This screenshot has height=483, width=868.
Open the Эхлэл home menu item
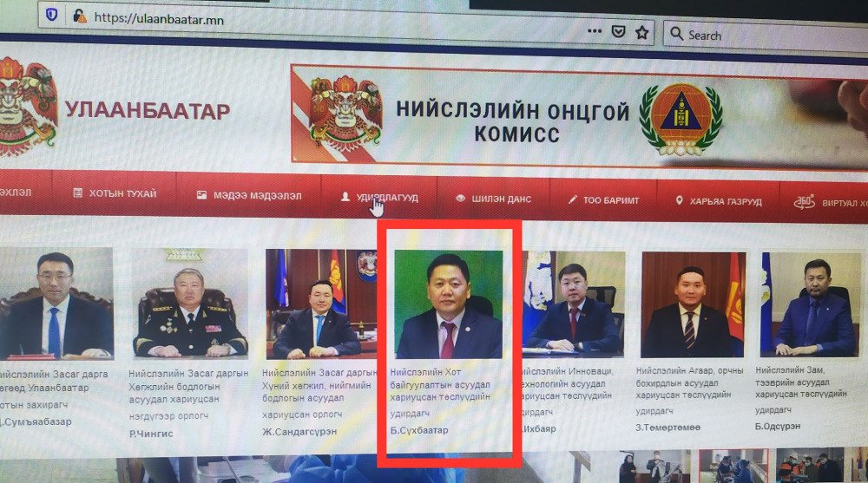click(16, 193)
